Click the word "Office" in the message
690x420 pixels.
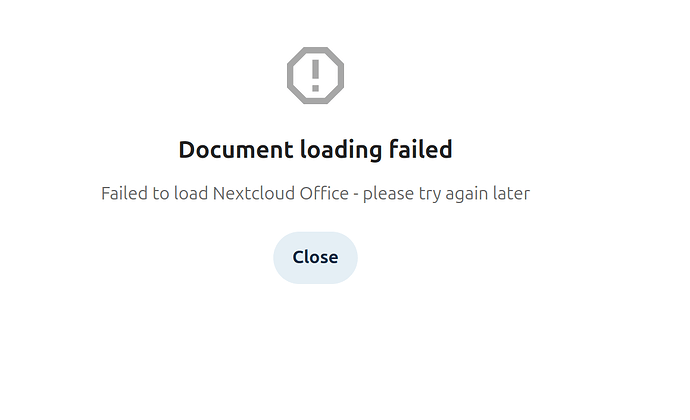(324, 194)
